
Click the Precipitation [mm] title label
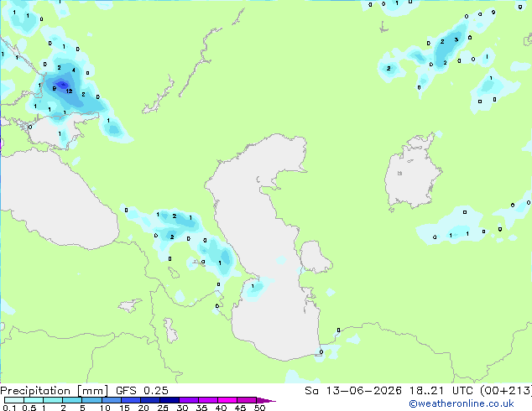(x=54, y=391)
